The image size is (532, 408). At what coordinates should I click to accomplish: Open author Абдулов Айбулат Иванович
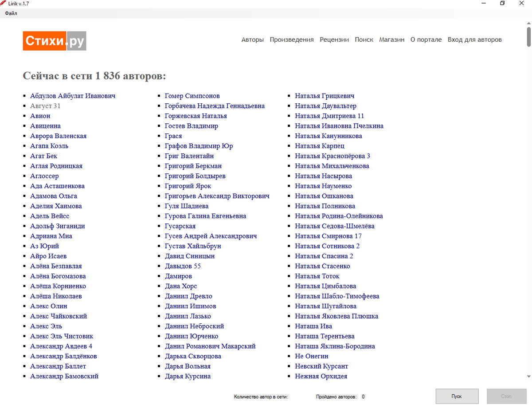[x=73, y=96]
